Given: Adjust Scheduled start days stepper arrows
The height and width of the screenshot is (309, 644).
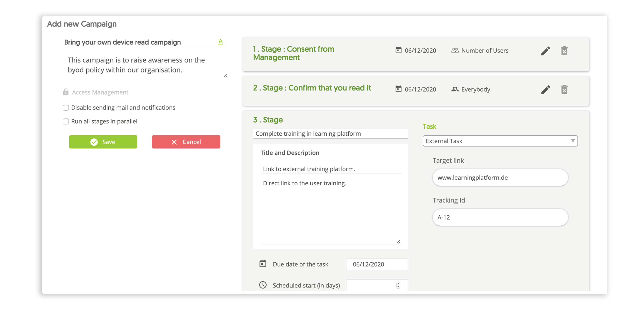Looking at the screenshot, I should tap(398, 285).
